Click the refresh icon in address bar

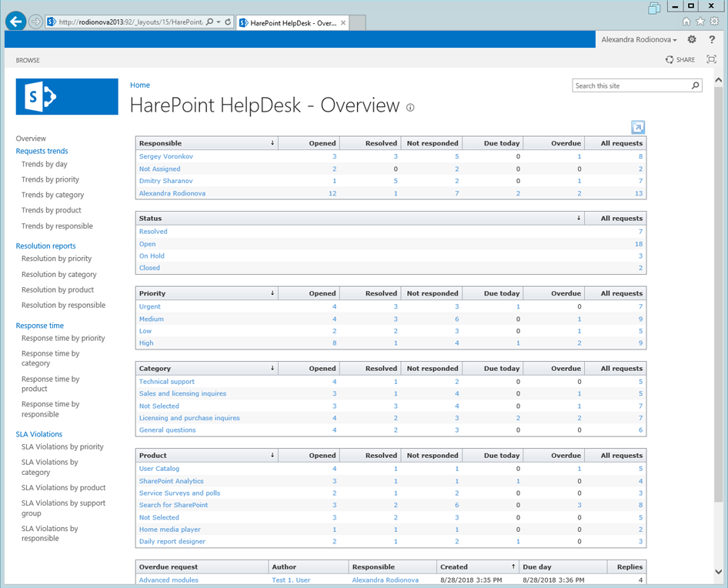(228, 22)
